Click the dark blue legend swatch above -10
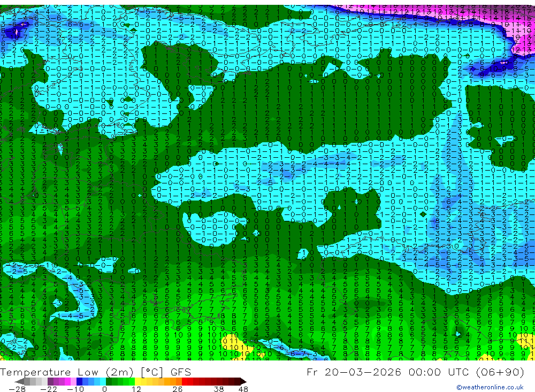The height and width of the screenshot is (392, 535). pos(79,381)
